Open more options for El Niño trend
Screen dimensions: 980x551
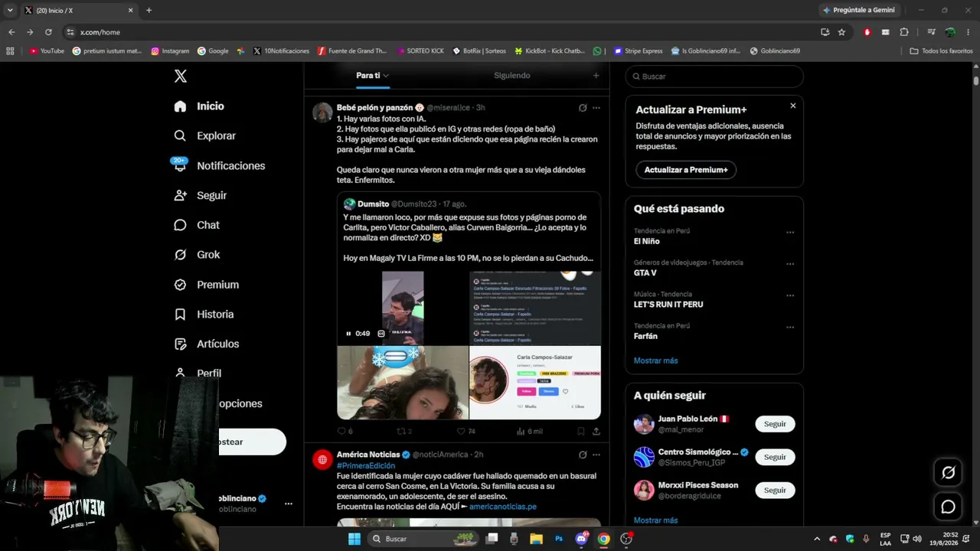click(790, 232)
